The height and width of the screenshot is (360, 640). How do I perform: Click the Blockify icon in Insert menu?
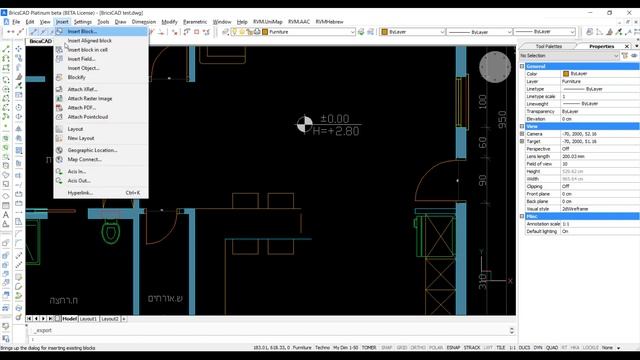point(59,77)
